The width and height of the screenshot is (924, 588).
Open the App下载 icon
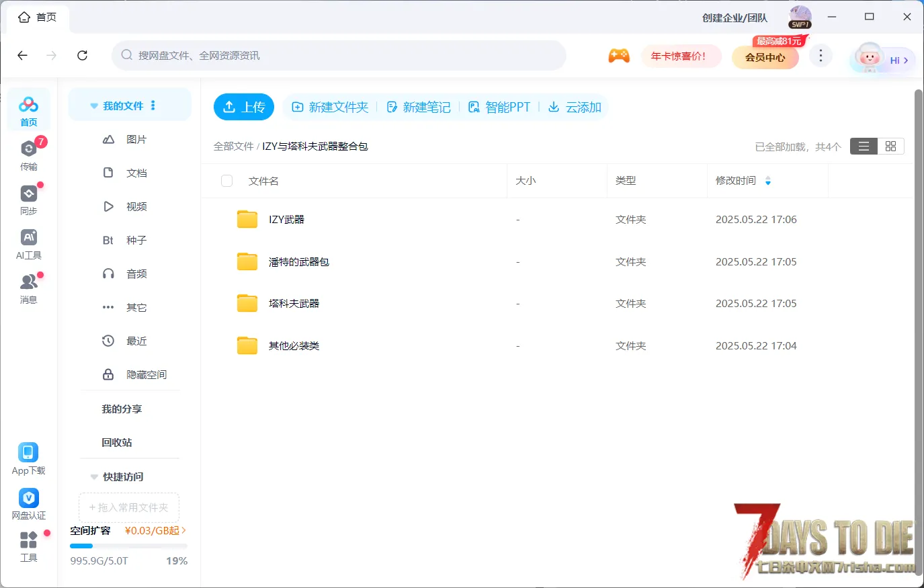(x=28, y=459)
